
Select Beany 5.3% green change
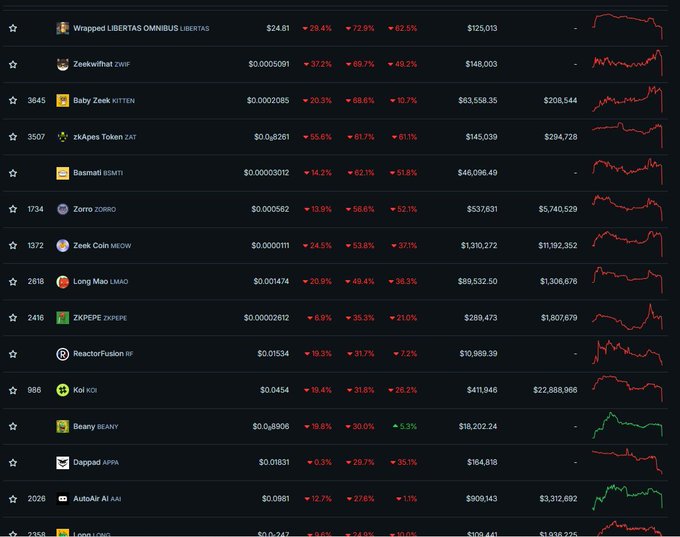tap(405, 426)
